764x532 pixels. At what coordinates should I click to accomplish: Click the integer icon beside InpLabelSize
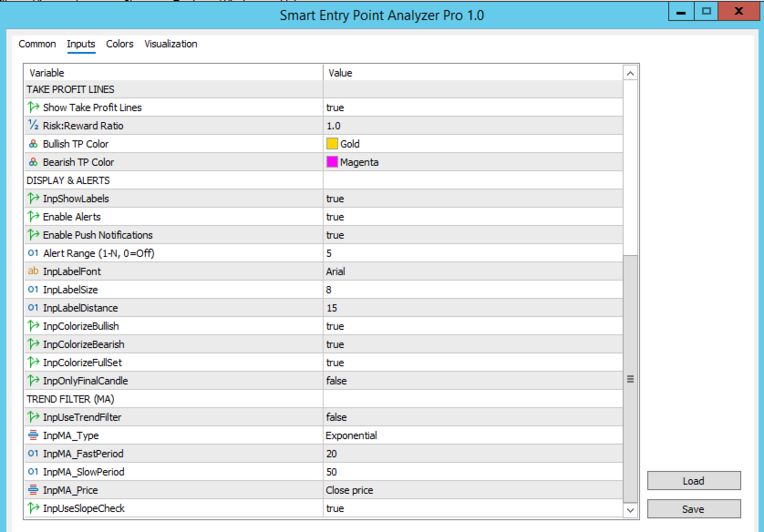(33, 290)
